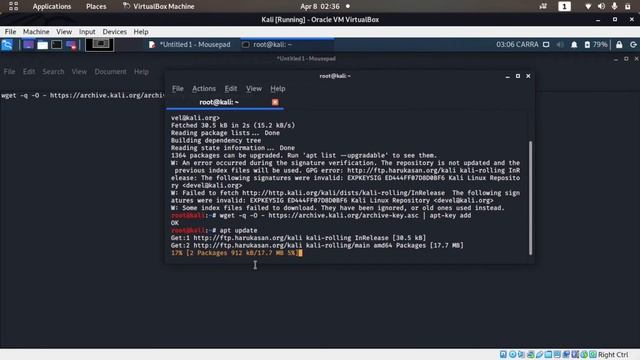Open the file manager icon in Kali panel

point(42,44)
